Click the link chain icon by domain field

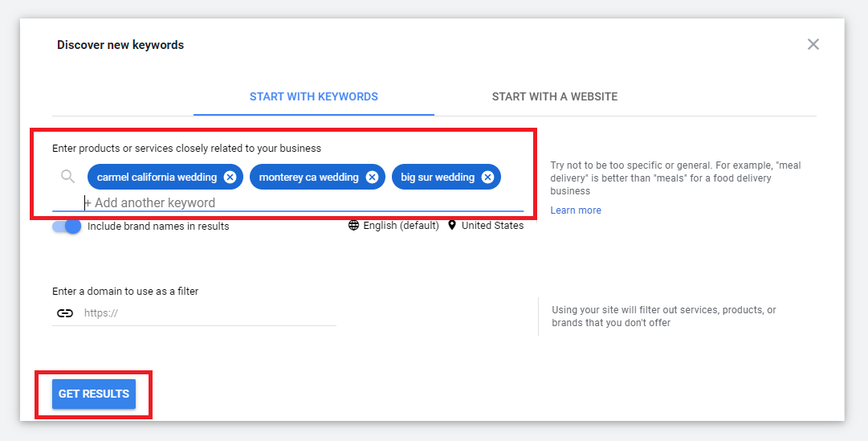point(65,313)
